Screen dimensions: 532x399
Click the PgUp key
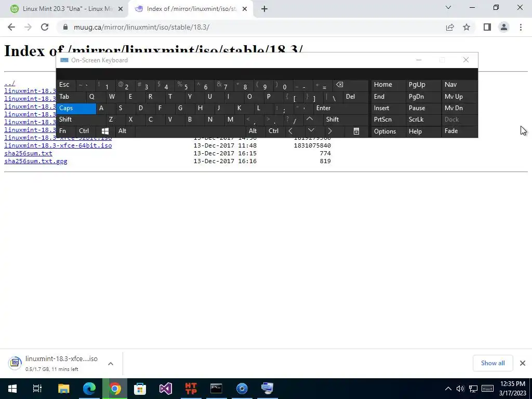[x=423, y=85]
